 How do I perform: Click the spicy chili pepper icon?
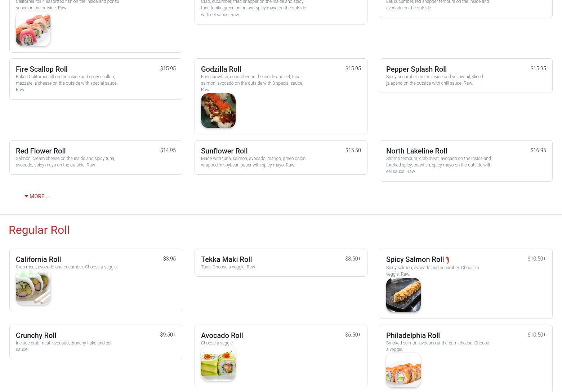click(447, 260)
